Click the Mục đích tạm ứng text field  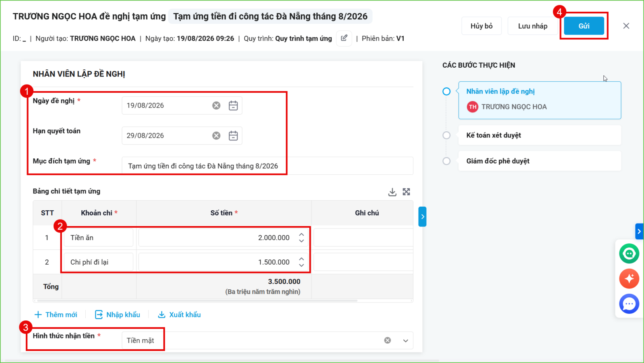268,166
